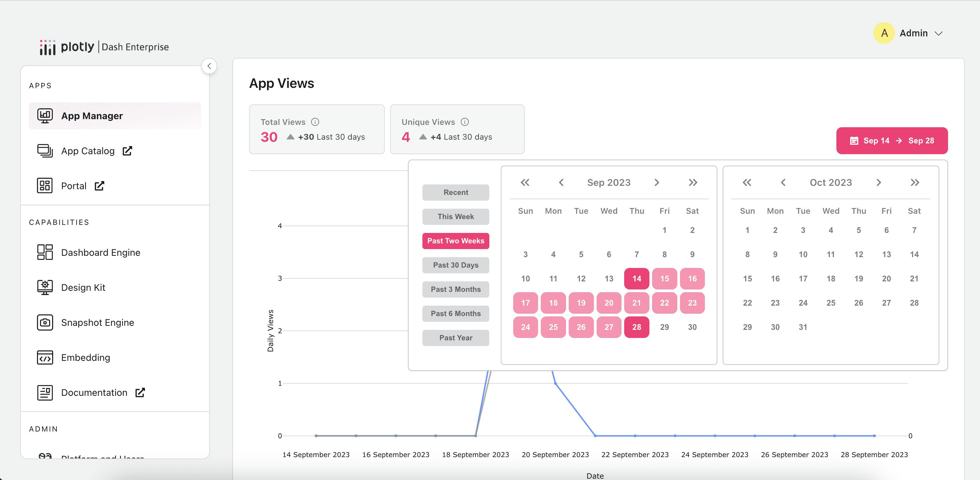This screenshot has width=980, height=480.
Task: Click the Total Views info icon
Action: click(x=315, y=122)
